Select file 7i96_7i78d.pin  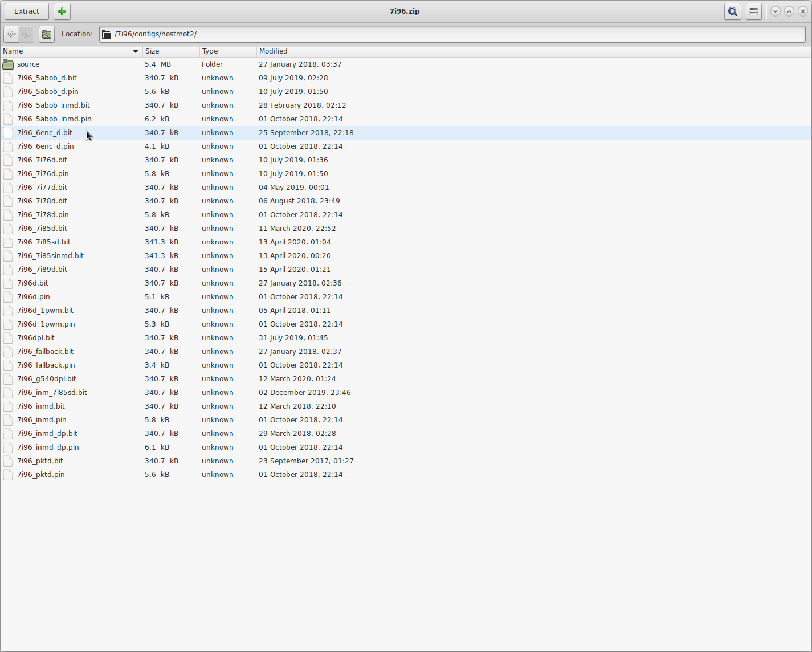(43, 215)
